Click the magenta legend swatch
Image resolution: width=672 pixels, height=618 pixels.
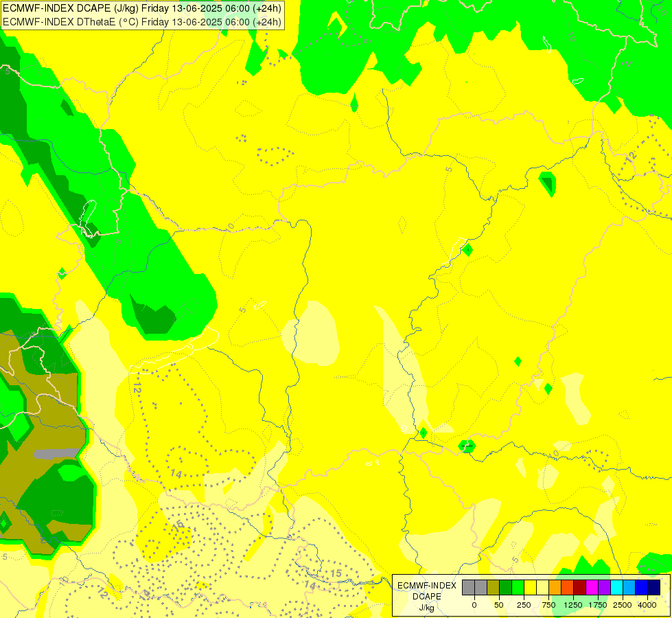[592, 588]
